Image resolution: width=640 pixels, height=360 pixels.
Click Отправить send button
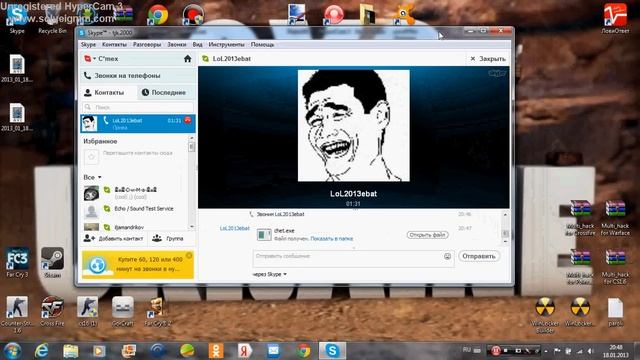(479, 256)
